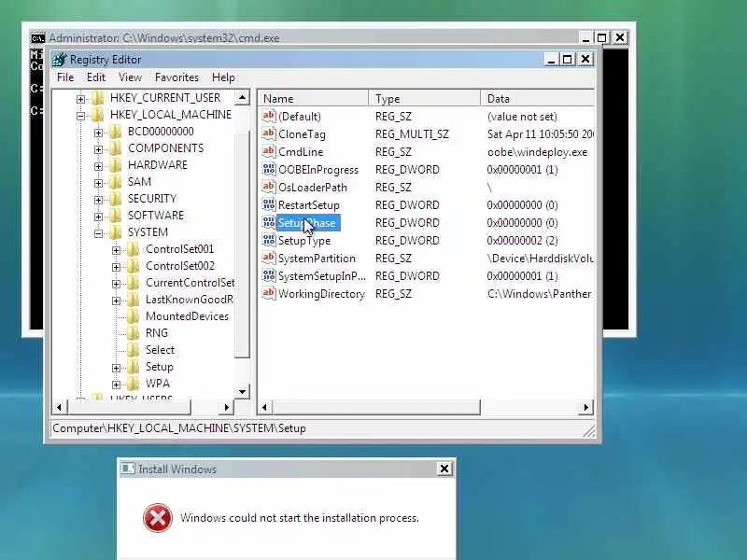Click the DWORD icon beside SystemSetupInP...

(269, 275)
